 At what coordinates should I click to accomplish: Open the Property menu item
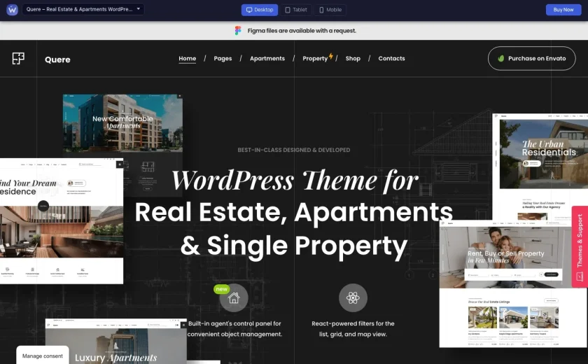coord(315,59)
